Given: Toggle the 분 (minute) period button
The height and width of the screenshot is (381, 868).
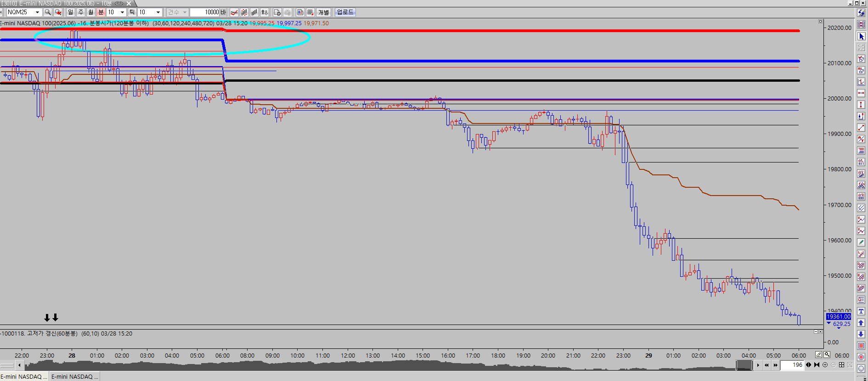Looking at the screenshot, I should pos(101,12).
